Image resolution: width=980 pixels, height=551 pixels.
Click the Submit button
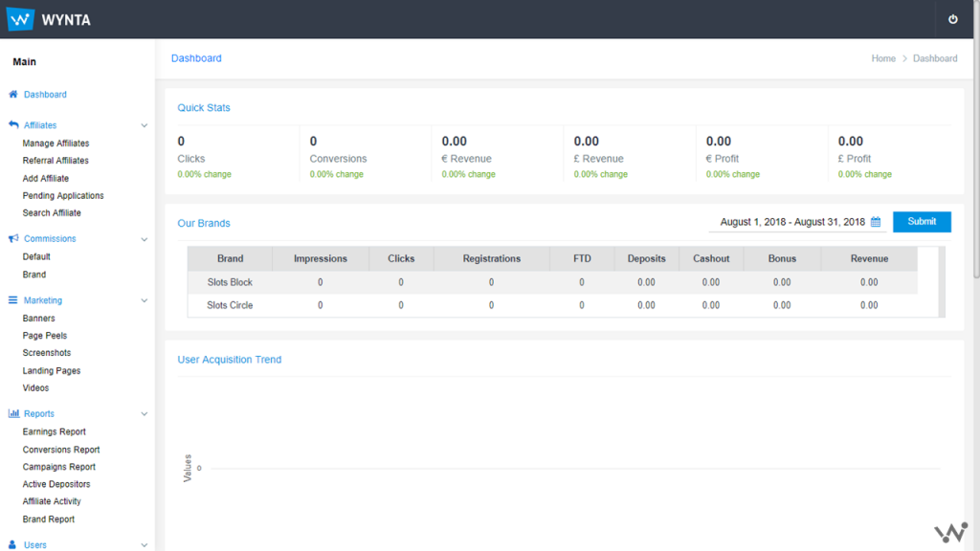coord(922,222)
